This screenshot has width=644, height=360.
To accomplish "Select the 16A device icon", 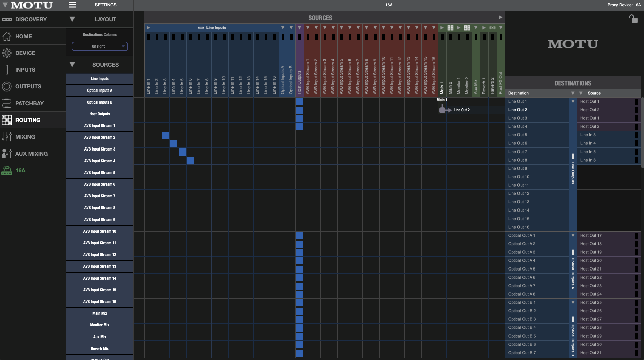I will (x=7, y=170).
